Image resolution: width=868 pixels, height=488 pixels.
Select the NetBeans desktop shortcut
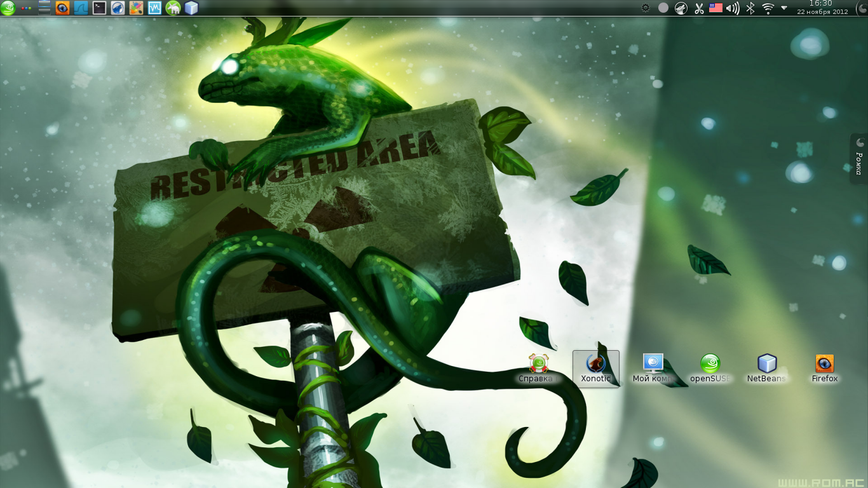[767, 369]
